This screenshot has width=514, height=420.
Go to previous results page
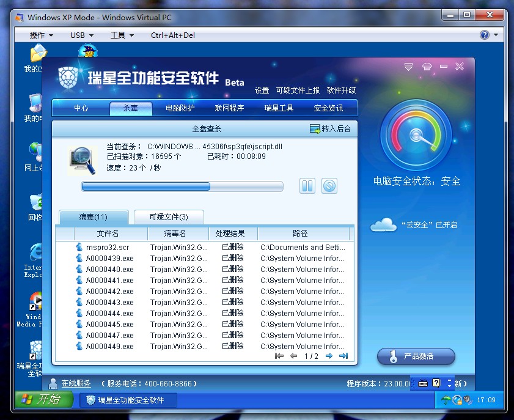coord(294,356)
